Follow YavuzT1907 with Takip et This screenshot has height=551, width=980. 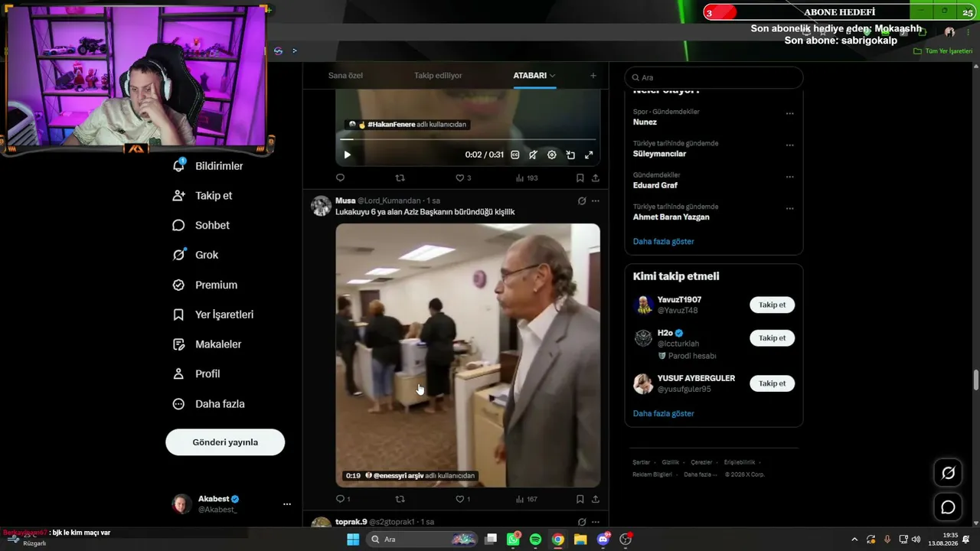[x=772, y=305]
